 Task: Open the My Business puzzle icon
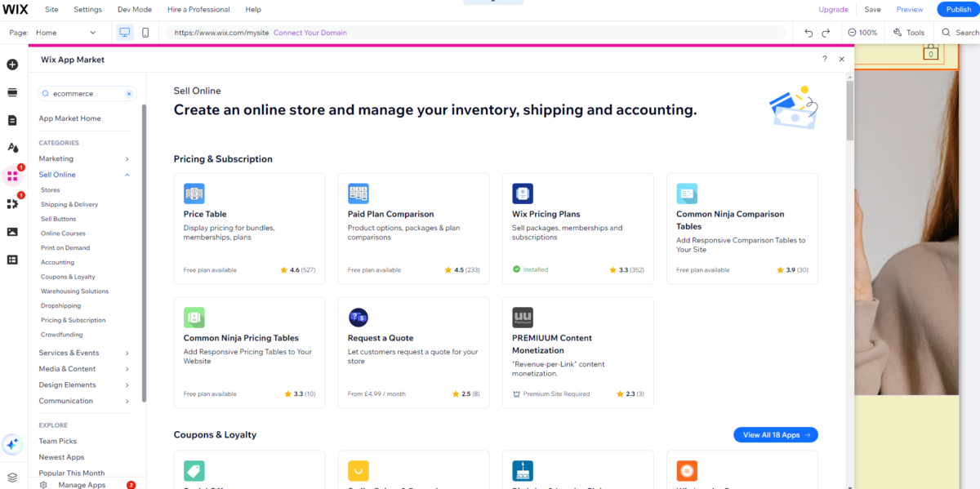pos(12,203)
